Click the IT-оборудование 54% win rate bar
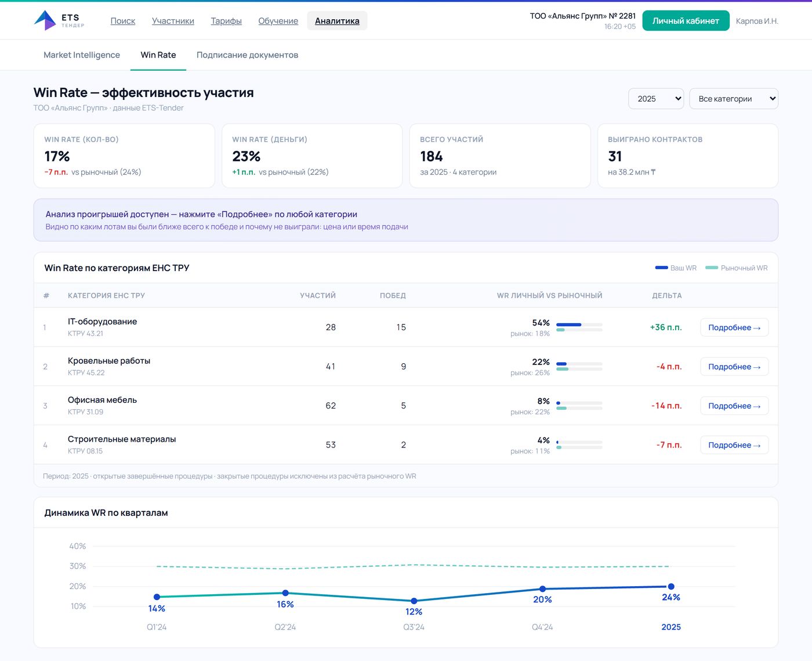Viewport: 812px width, 661px height. 579,325
